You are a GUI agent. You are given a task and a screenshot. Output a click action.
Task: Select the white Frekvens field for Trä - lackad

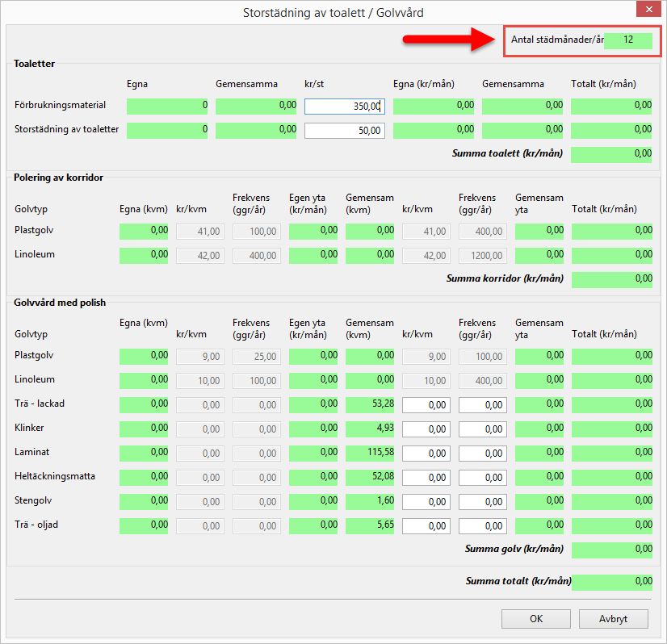(x=483, y=404)
